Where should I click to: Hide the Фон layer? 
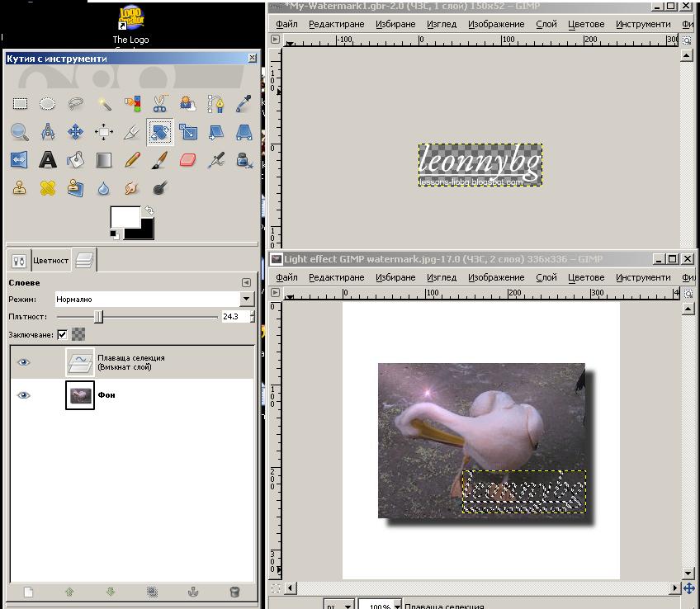23,394
